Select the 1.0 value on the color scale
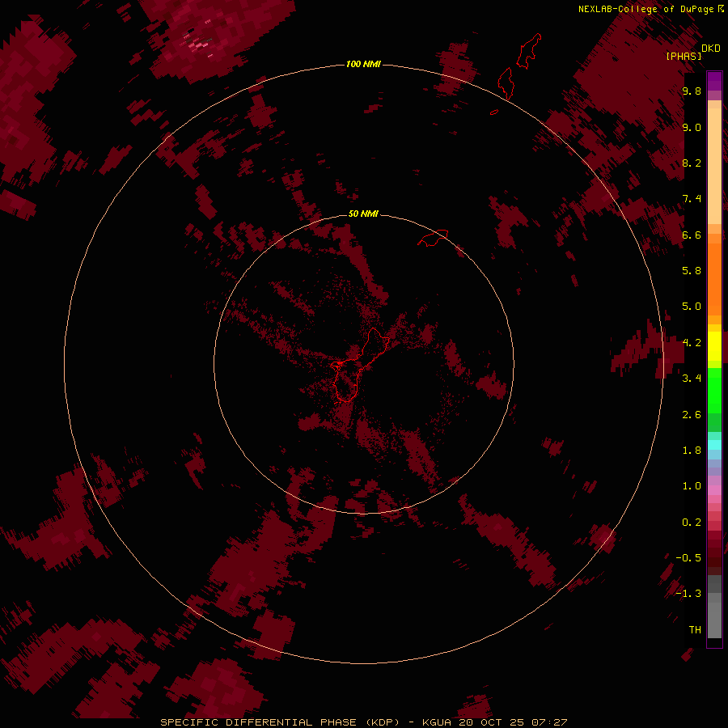 pos(692,486)
